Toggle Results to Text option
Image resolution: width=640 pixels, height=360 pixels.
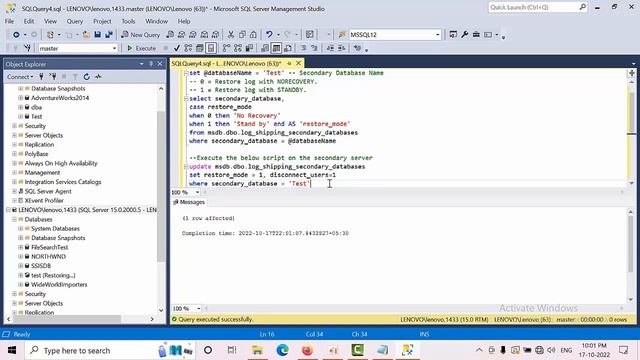click(265, 48)
